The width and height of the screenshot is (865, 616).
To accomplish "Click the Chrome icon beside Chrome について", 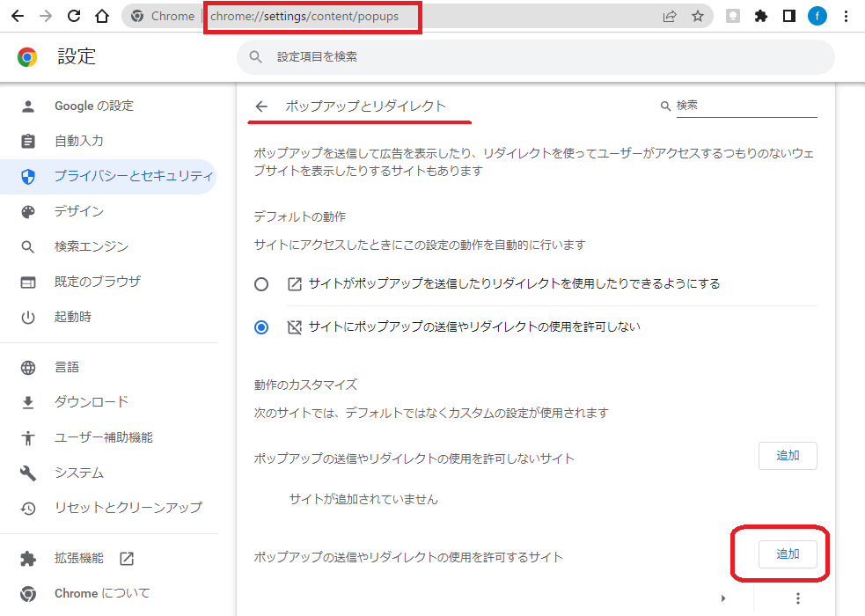I will click(x=28, y=594).
